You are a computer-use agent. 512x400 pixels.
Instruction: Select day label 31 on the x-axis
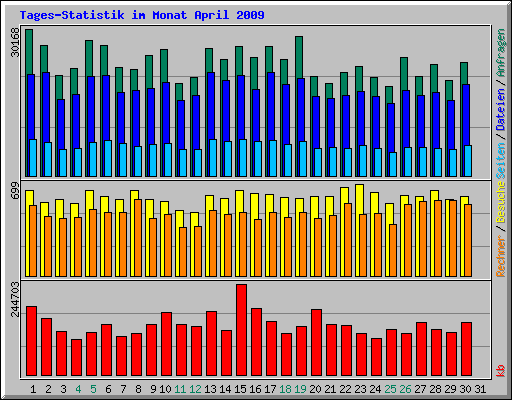[480, 389]
